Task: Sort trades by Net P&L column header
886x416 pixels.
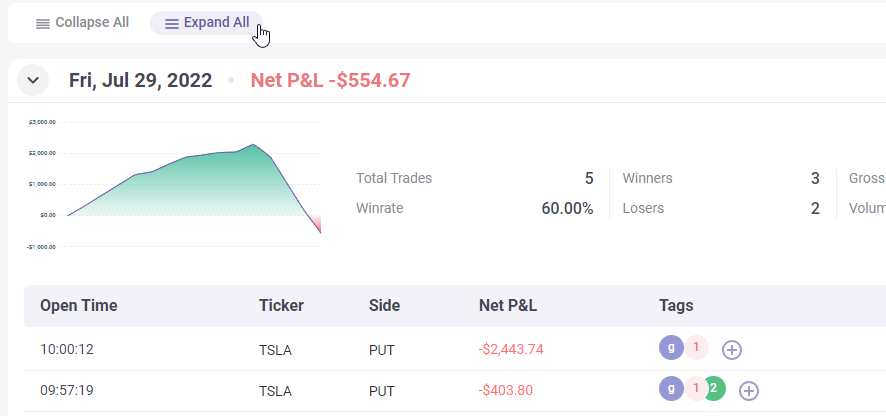Action: point(508,306)
